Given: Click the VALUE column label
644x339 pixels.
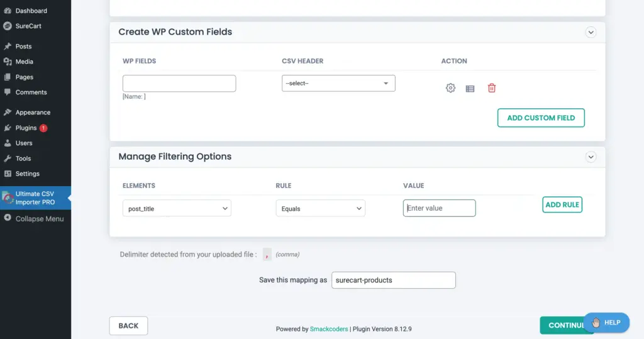Looking at the screenshot, I should (x=414, y=186).
